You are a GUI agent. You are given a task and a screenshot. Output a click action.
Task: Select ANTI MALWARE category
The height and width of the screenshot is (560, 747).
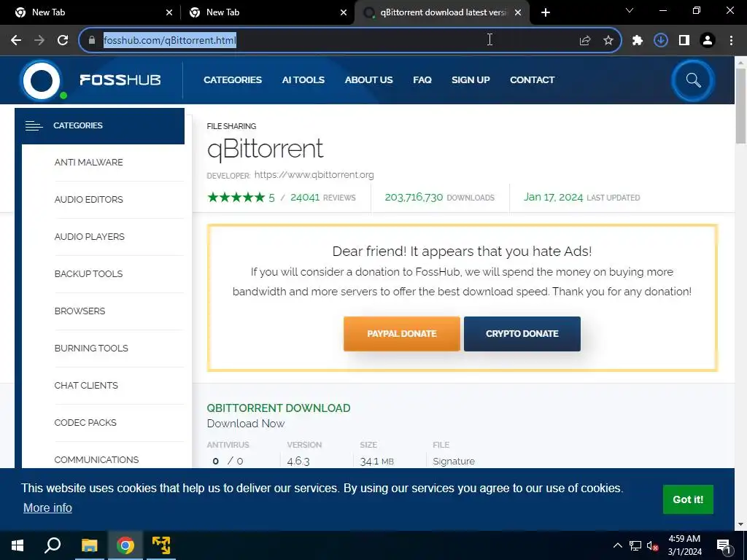[88, 163]
